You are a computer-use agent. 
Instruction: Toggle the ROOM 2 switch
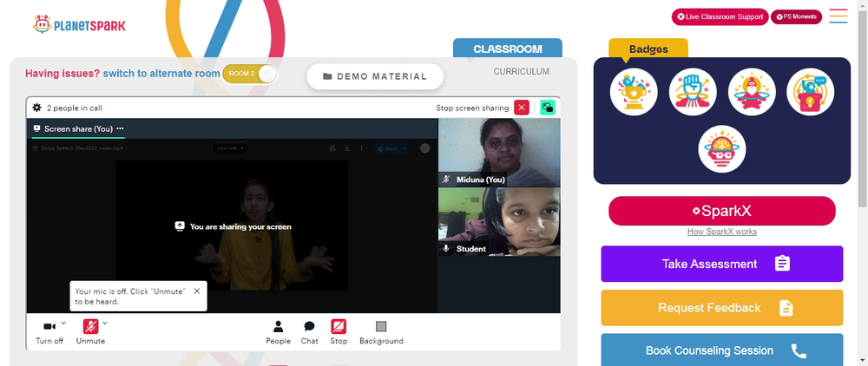pyautogui.click(x=250, y=74)
